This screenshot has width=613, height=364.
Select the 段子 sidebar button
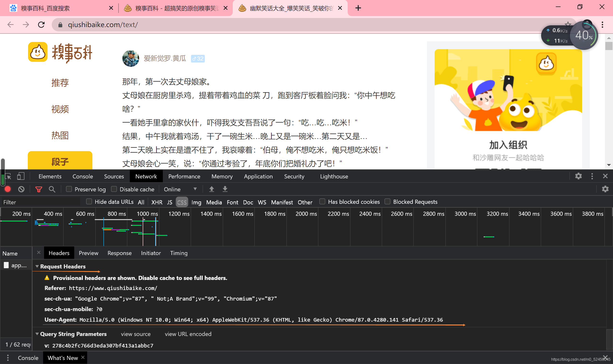click(60, 161)
